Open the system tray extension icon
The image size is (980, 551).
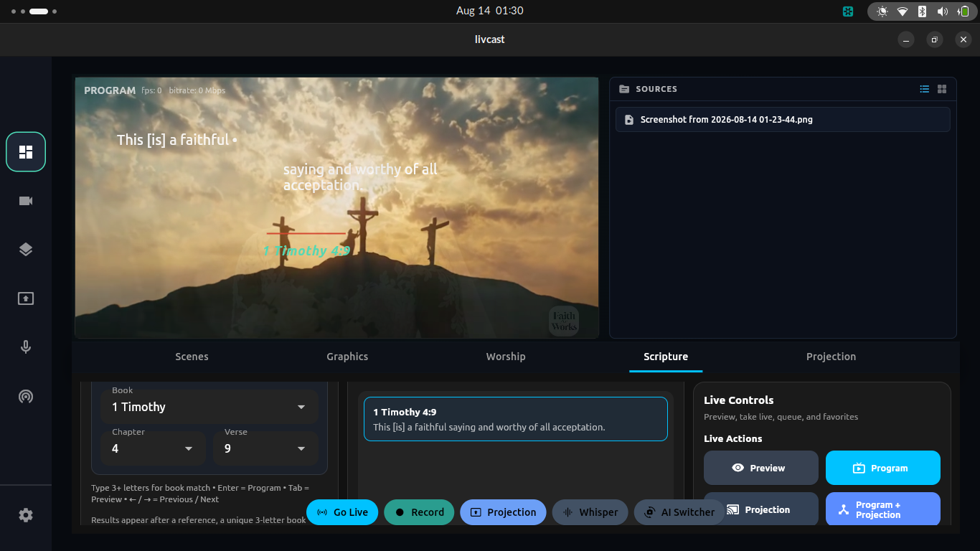[x=848, y=11]
